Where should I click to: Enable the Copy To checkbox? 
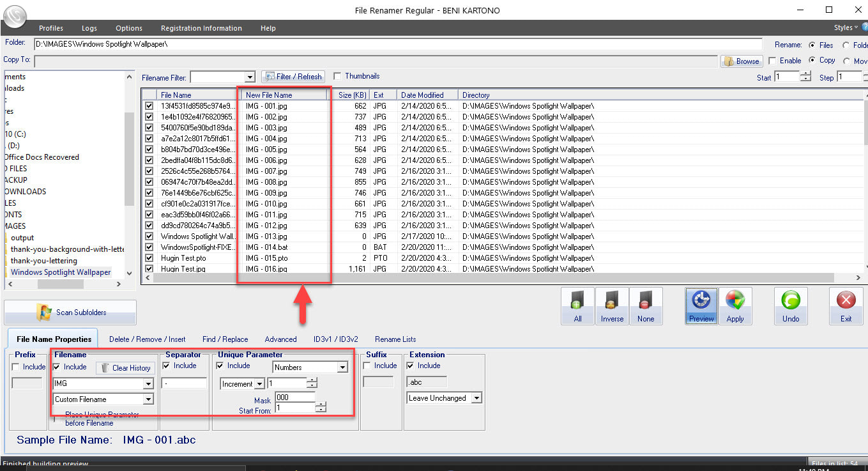[x=773, y=61]
